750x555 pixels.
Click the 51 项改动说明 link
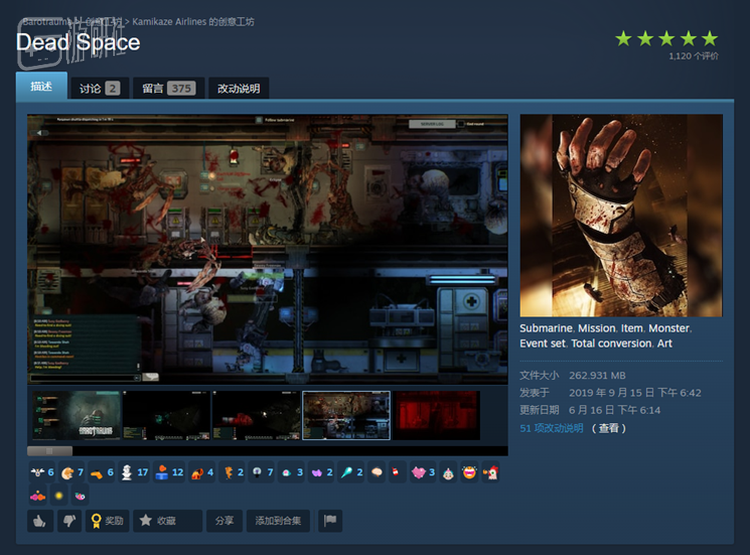[551, 428]
